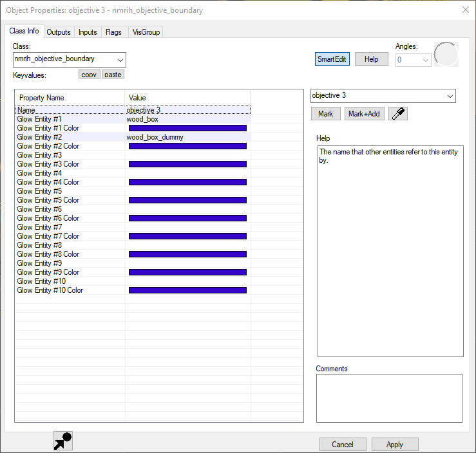This screenshot has width=476, height=453.
Task: Select the Glow Entity #10 Color swatch
Action: pos(187,290)
